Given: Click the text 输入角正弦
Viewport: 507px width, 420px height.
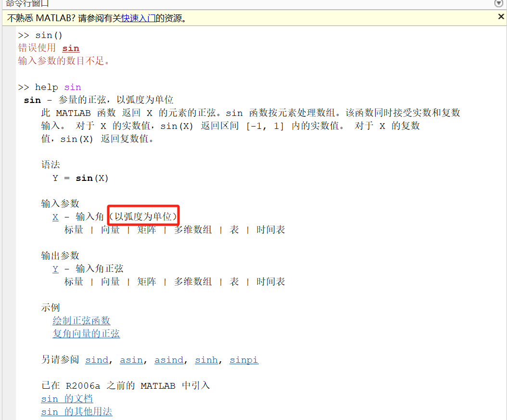Looking at the screenshot, I should (100, 268).
